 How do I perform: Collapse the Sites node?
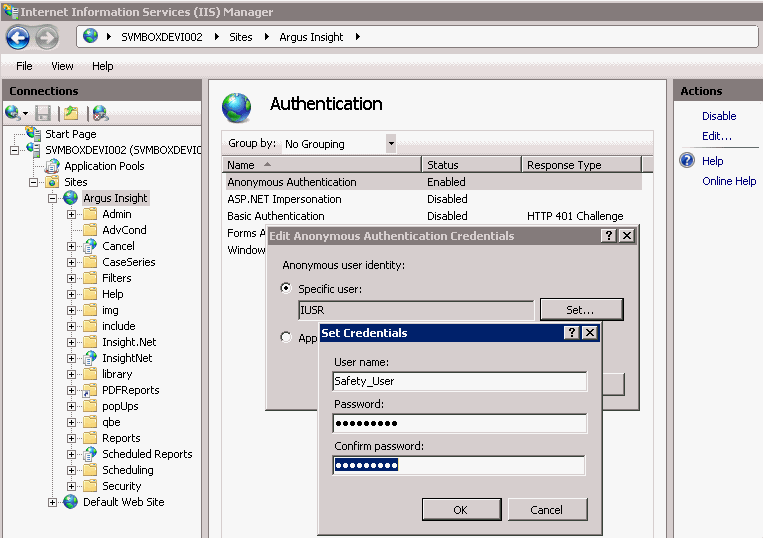pyautogui.click(x=34, y=182)
